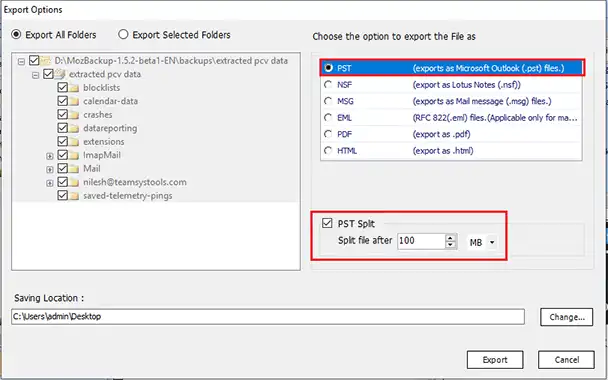Select the calendar-data tree item label
The width and height of the screenshot is (608, 380).
tap(111, 101)
